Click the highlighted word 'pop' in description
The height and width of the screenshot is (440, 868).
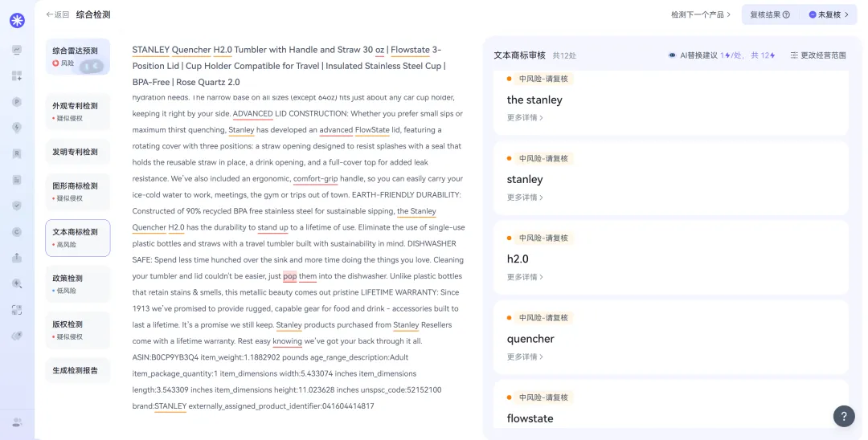click(290, 276)
